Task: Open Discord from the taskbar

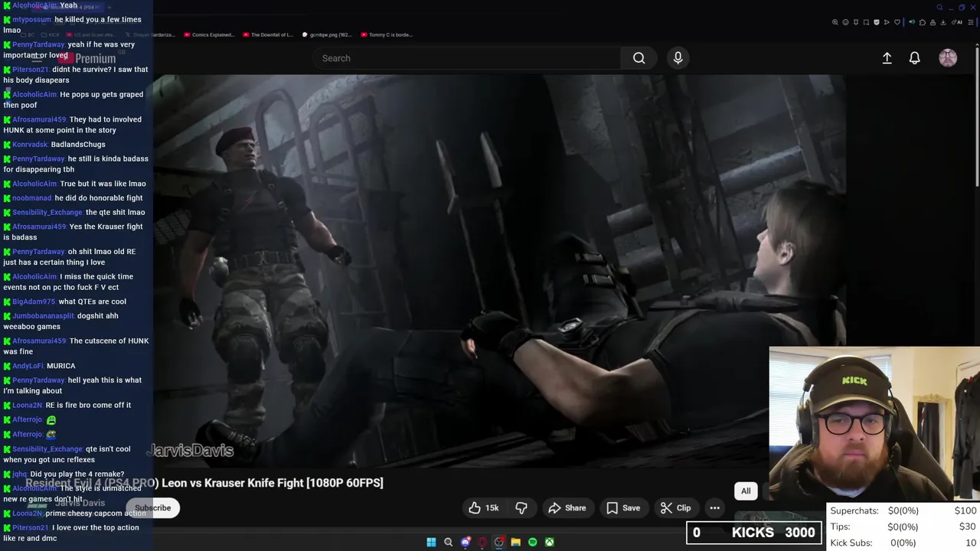Action: [x=465, y=542]
